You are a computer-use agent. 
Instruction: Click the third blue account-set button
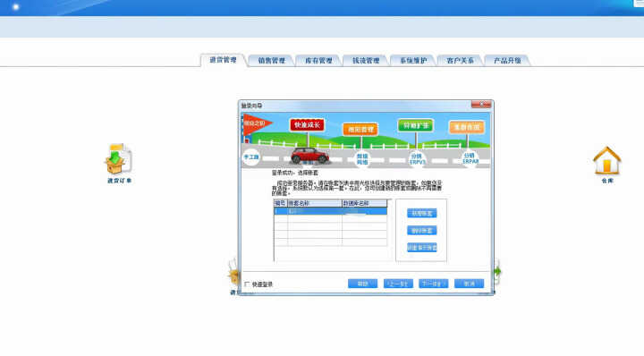pos(422,247)
